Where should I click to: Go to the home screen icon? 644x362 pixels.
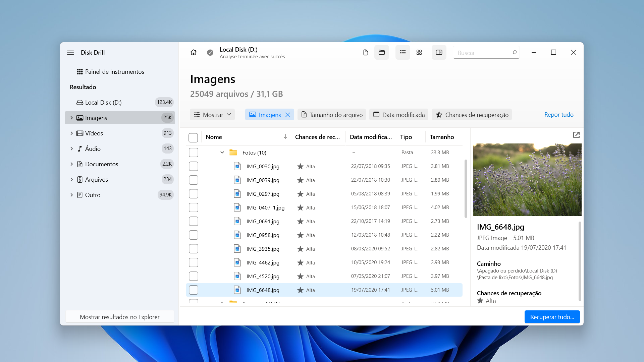(x=194, y=52)
